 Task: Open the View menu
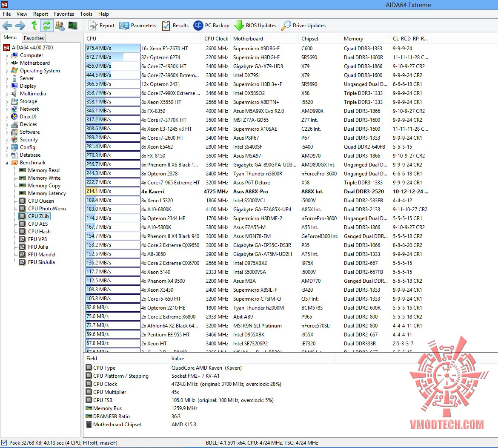coord(22,14)
